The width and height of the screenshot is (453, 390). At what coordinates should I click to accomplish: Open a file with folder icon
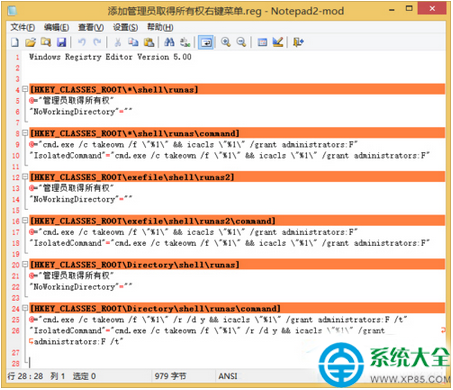tap(30, 42)
